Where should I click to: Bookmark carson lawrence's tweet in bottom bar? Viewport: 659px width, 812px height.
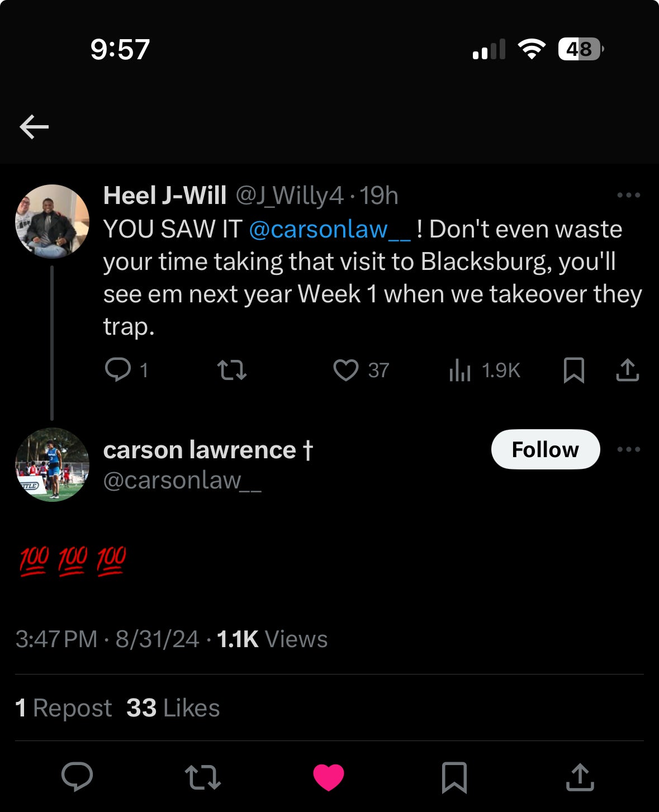click(454, 777)
